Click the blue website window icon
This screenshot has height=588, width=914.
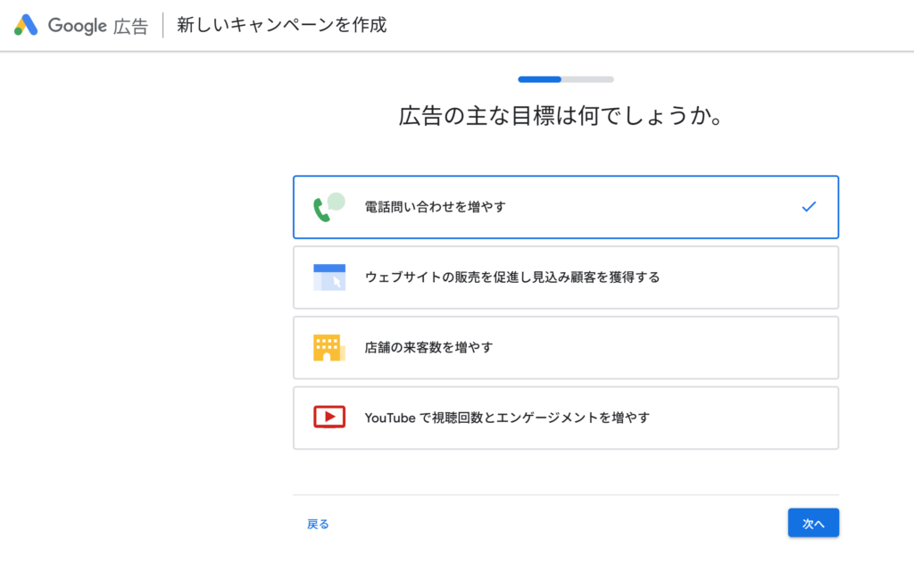pyautogui.click(x=328, y=277)
